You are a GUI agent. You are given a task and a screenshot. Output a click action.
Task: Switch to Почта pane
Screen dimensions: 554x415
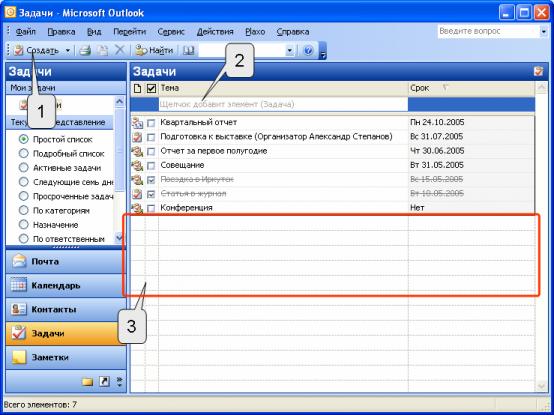(x=66, y=262)
